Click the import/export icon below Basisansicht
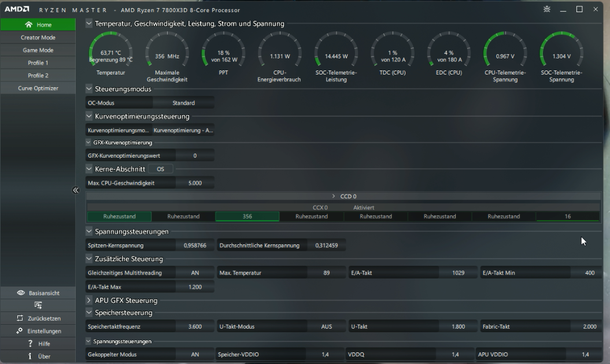This screenshot has height=364, width=610. (38, 305)
